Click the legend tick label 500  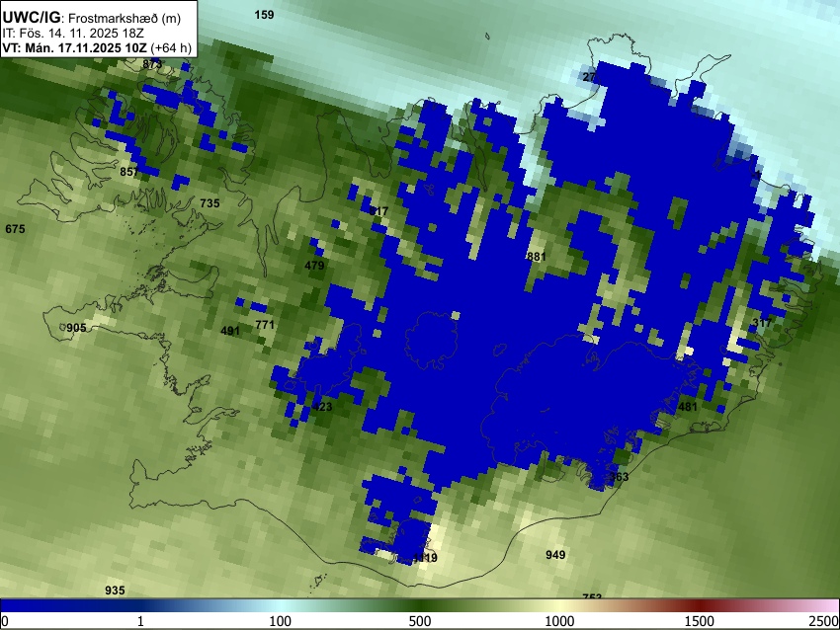[420, 621]
